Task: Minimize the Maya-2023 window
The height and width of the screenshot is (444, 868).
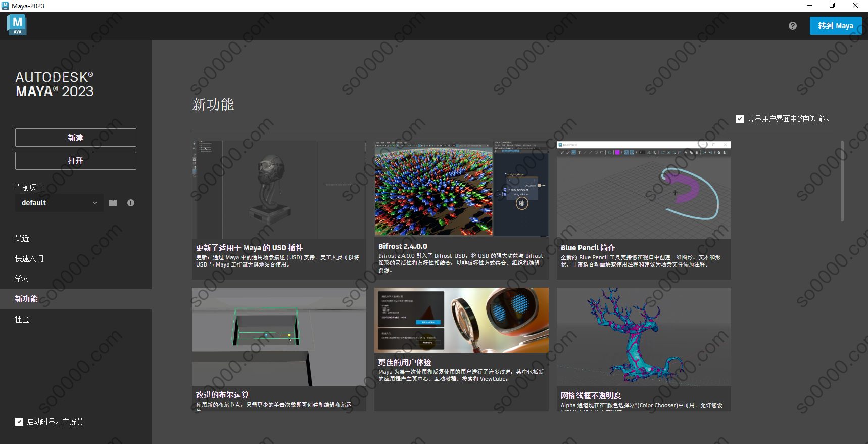Action: click(x=809, y=6)
